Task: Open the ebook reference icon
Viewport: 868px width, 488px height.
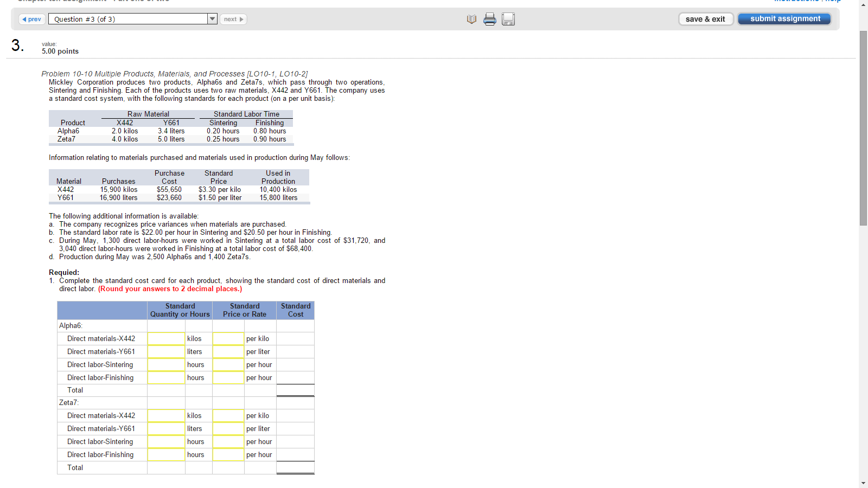Action: pos(471,20)
